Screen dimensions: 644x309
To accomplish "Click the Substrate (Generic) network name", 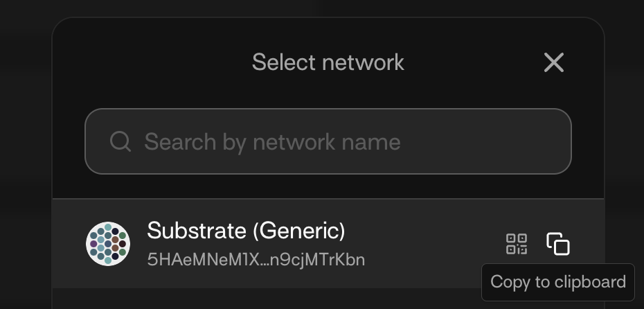I will (x=246, y=231).
